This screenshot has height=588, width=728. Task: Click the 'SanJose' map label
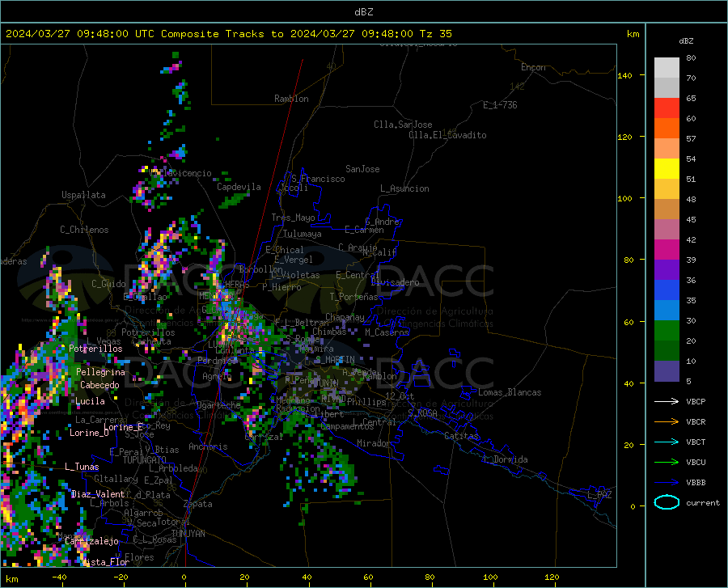362,169
